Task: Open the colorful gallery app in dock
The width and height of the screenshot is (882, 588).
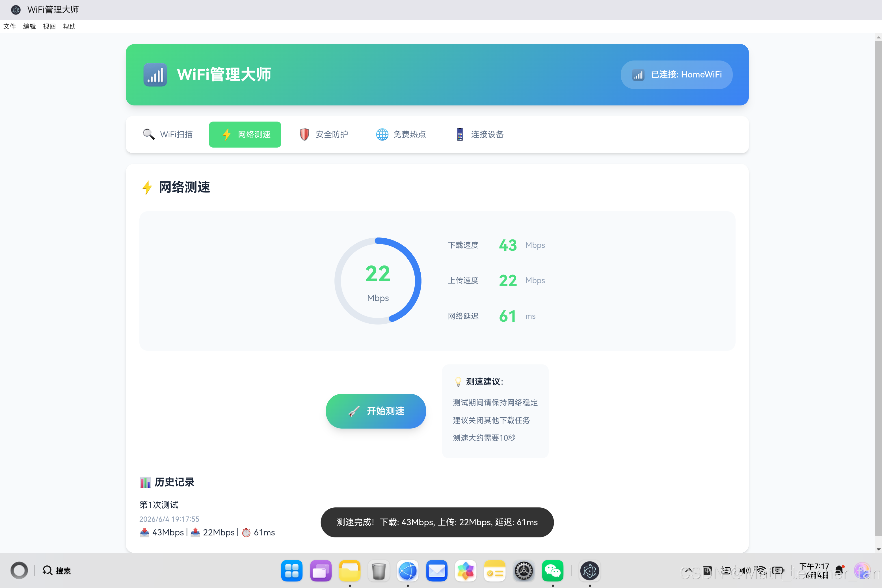Action: (465, 571)
